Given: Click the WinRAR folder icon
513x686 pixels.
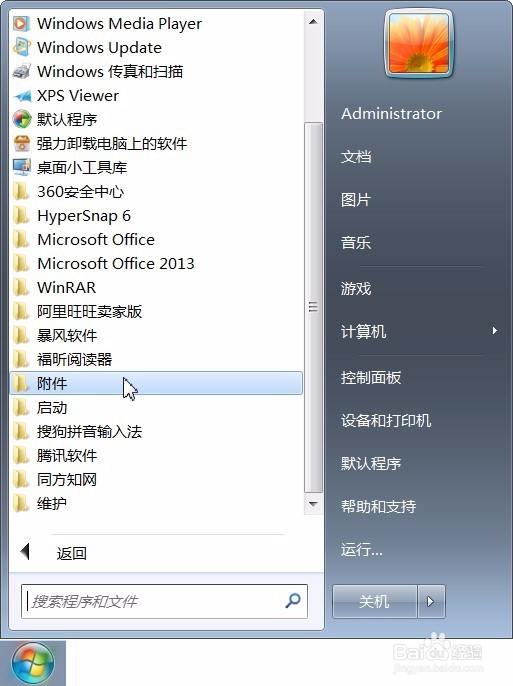Looking at the screenshot, I should [21, 287].
